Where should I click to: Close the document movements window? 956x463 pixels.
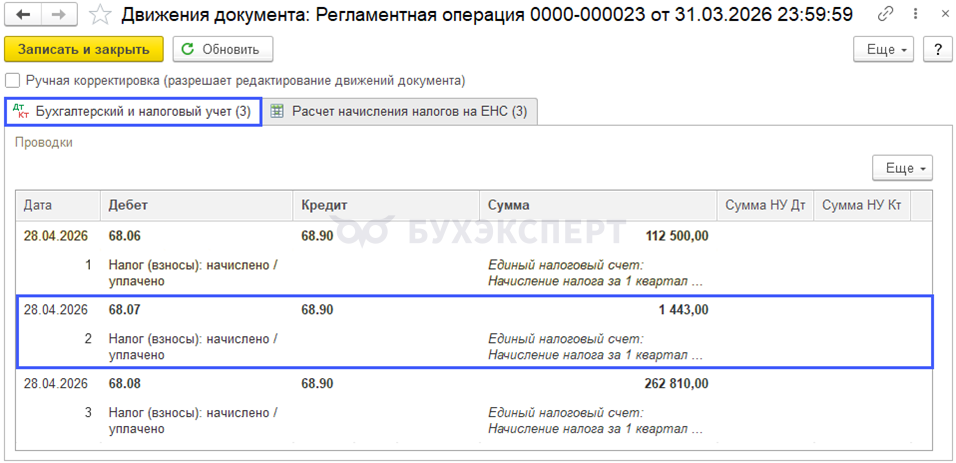[937, 15]
